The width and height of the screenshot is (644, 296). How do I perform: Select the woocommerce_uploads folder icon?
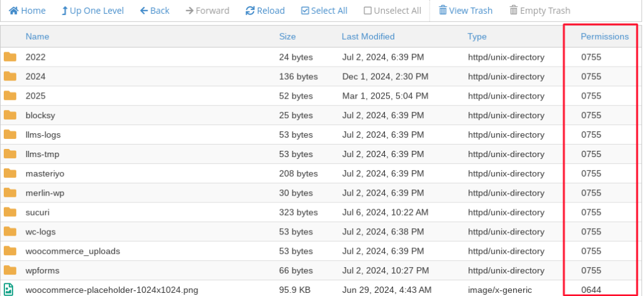[x=10, y=251]
